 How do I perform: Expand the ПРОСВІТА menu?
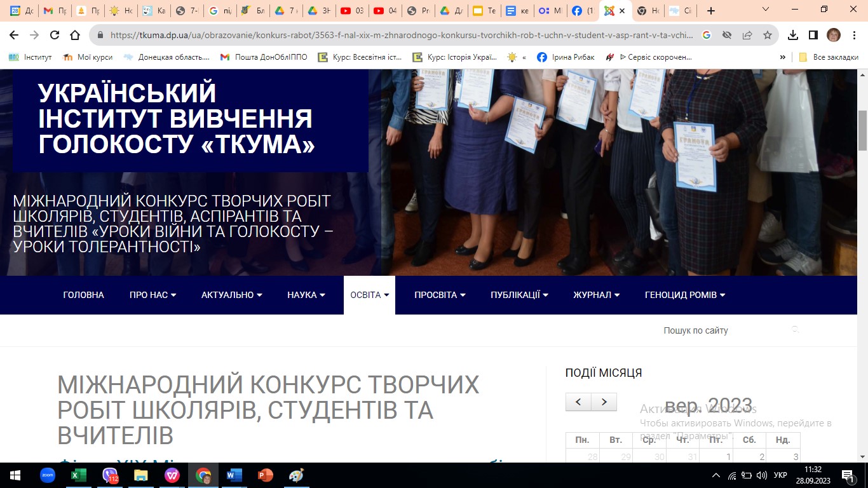tap(440, 295)
